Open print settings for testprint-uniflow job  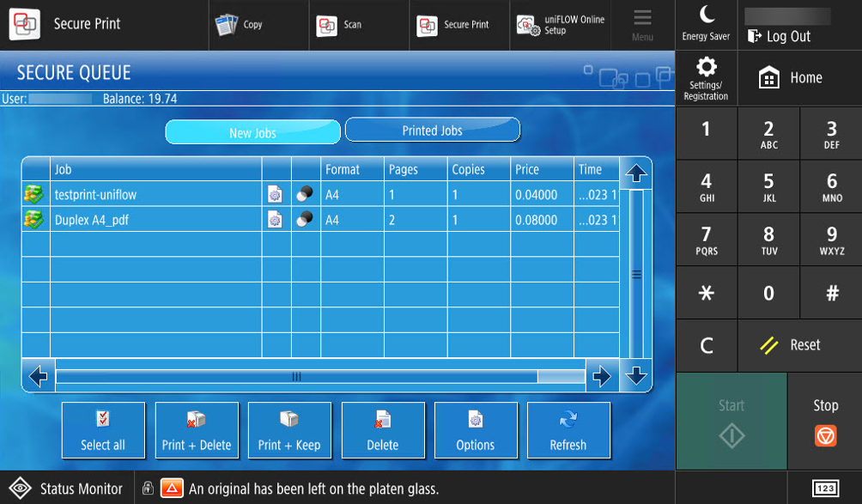(x=275, y=195)
